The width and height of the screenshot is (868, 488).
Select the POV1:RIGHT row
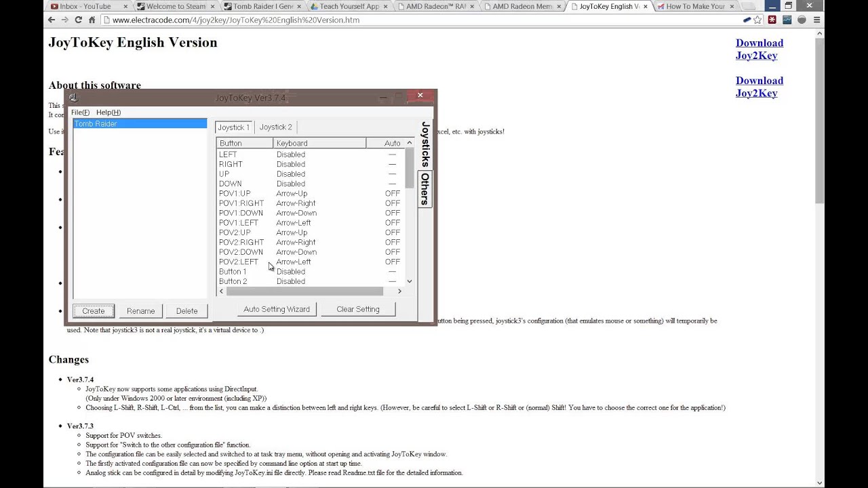click(x=311, y=203)
